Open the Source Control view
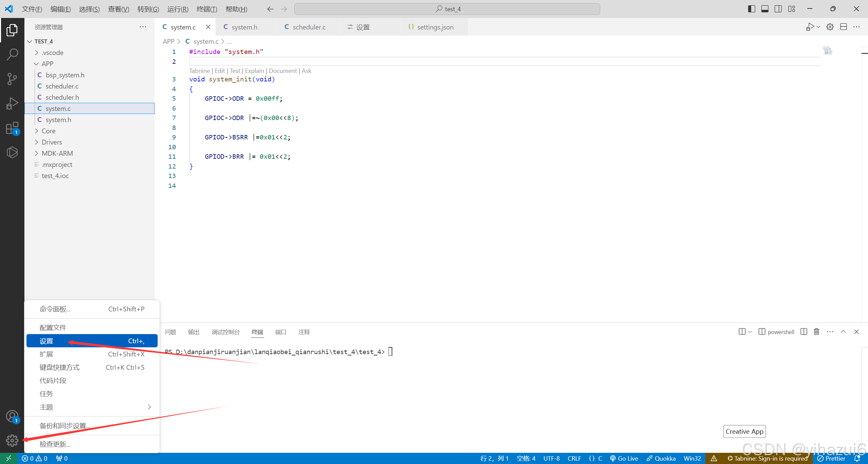This screenshot has height=464, width=868. coord(12,79)
